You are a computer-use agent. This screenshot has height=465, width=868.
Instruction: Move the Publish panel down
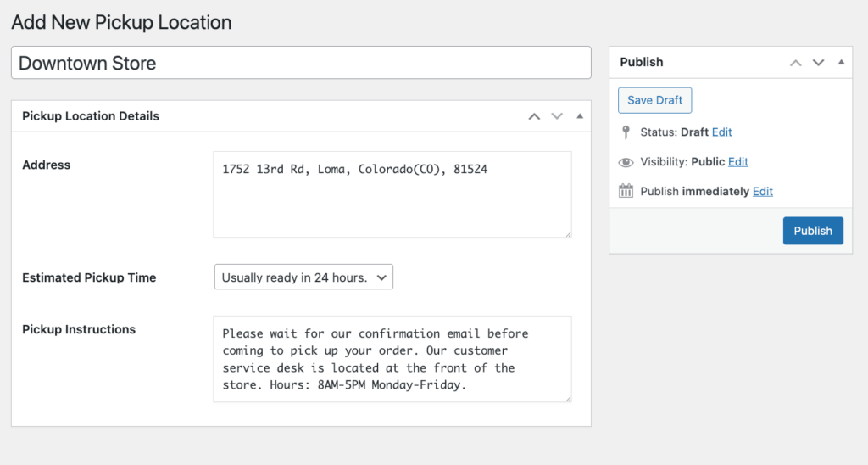[x=818, y=62]
